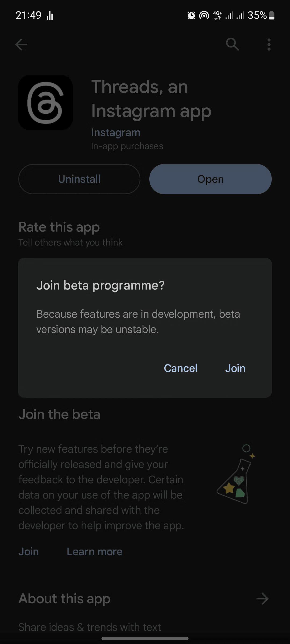Tap the hotspot icon in status bar
The image size is (290, 644).
(x=204, y=15)
